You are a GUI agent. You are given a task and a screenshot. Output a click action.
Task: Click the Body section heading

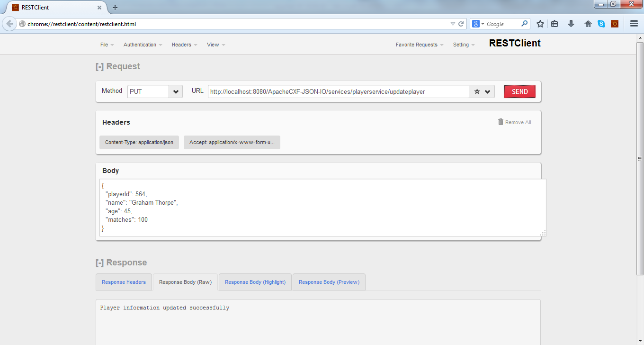point(110,171)
